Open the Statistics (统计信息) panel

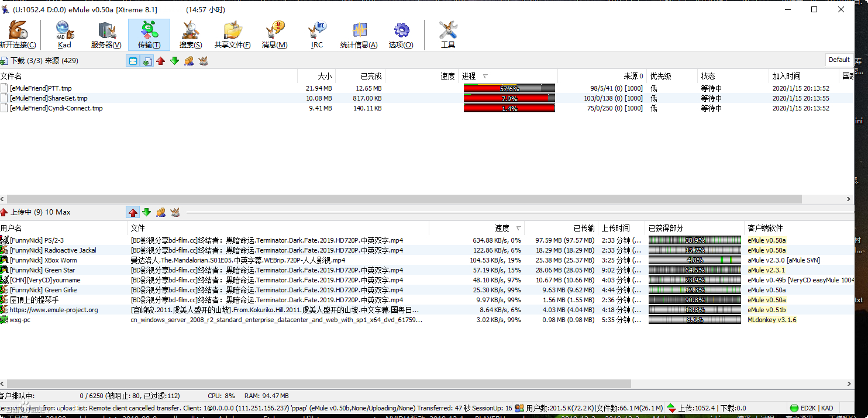pyautogui.click(x=359, y=34)
